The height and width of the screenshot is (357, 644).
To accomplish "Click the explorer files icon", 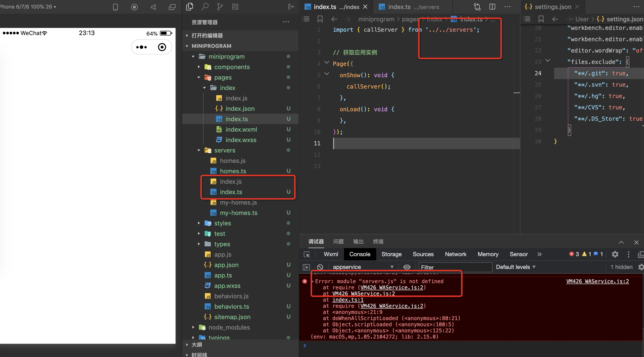I will [190, 6].
